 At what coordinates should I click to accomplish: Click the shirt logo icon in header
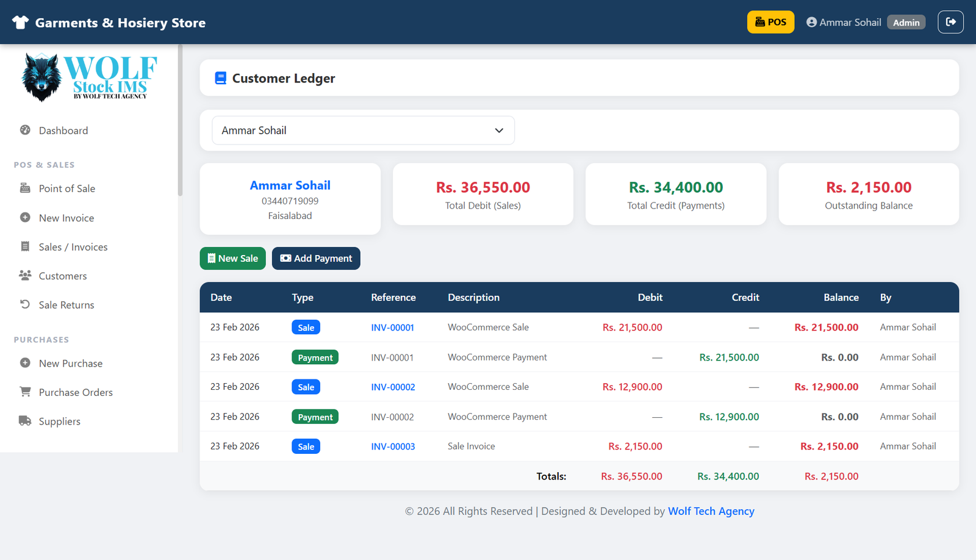(20, 23)
